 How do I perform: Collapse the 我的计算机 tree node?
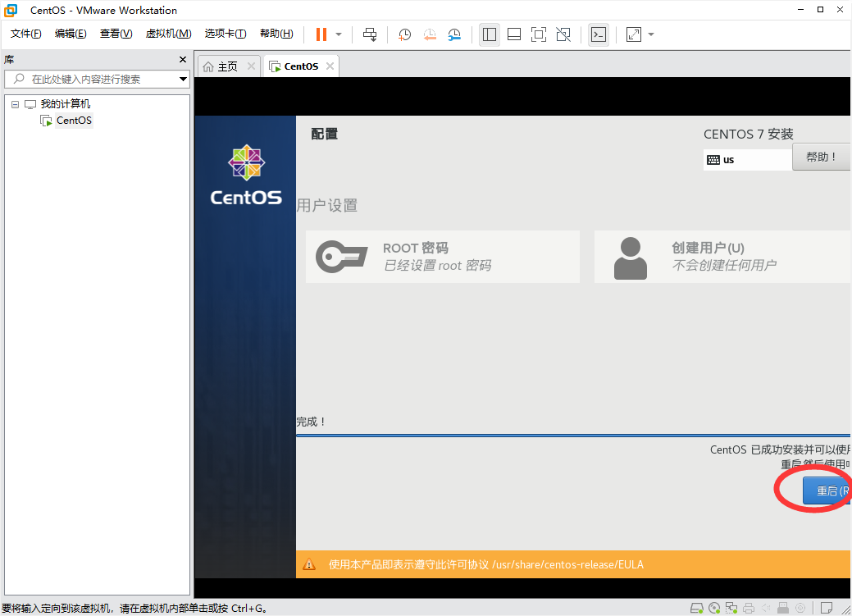[x=16, y=104]
